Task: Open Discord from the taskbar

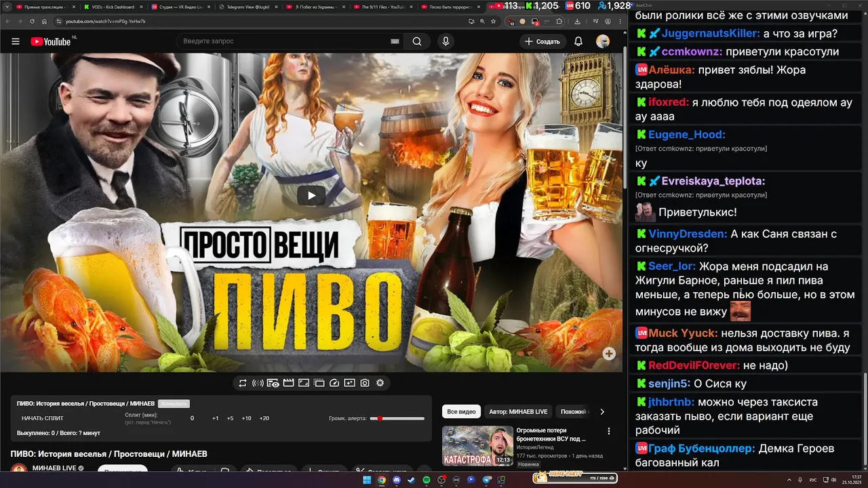Action: point(397,480)
